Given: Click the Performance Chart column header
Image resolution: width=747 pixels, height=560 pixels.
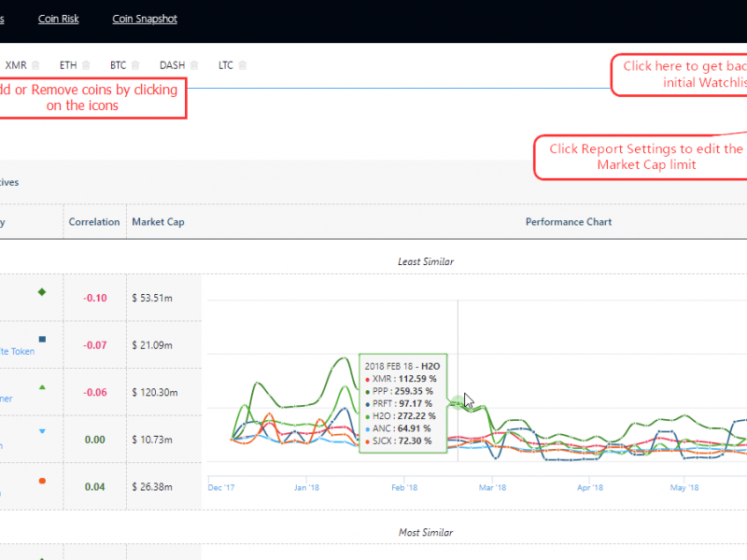Looking at the screenshot, I should (x=569, y=222).
